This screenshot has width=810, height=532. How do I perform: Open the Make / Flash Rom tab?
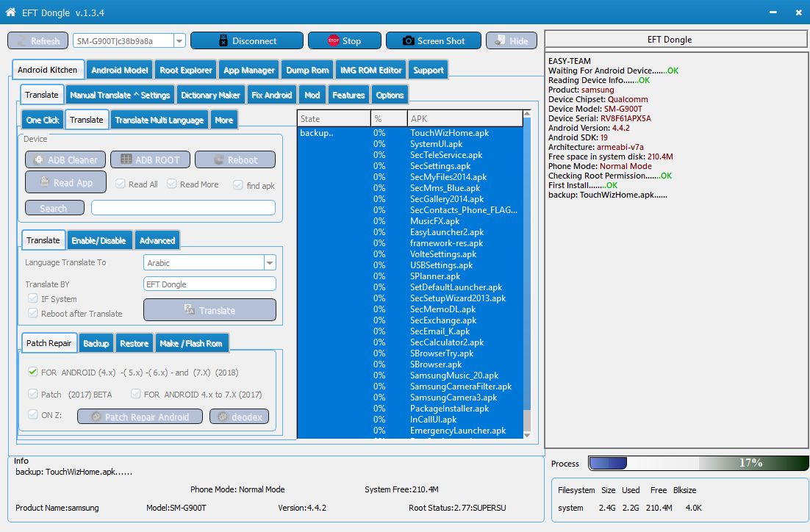pyautogui.click(x=191, y=343)
